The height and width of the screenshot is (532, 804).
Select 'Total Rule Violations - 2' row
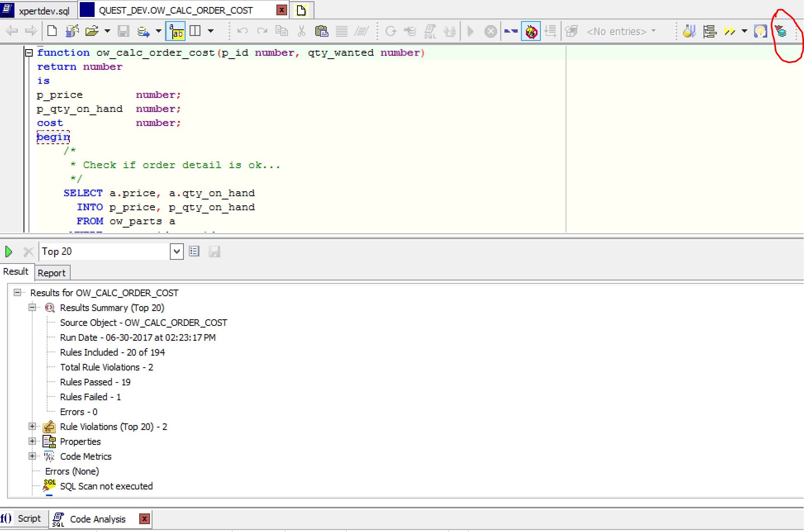(x=107, y=367)
